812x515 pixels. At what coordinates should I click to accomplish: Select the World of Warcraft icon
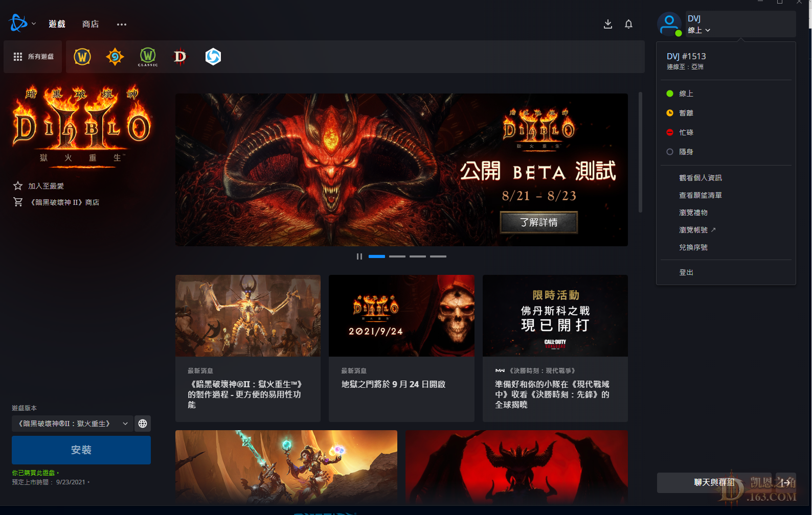(x=82, y=57)
